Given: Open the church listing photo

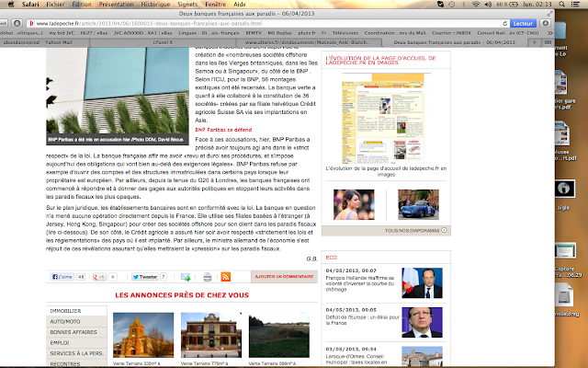Looking at the screenshot, I should tap(143, 335).
